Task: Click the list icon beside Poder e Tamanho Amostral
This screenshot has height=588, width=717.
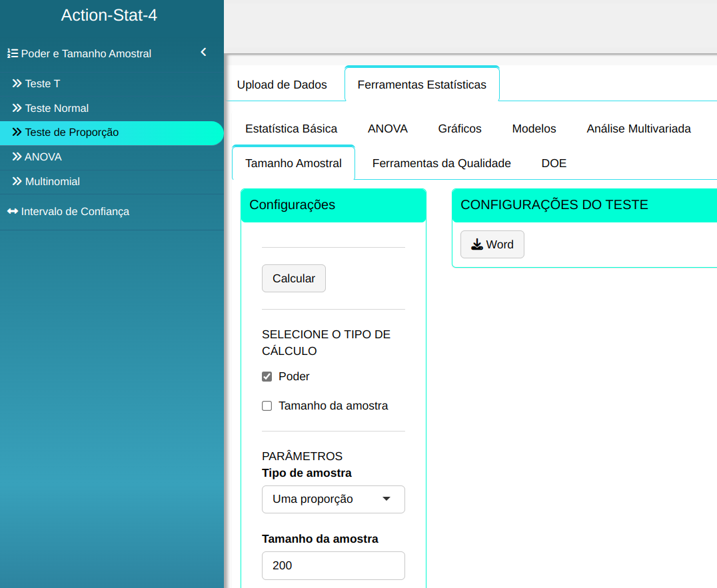Action: tap(12, 53)
